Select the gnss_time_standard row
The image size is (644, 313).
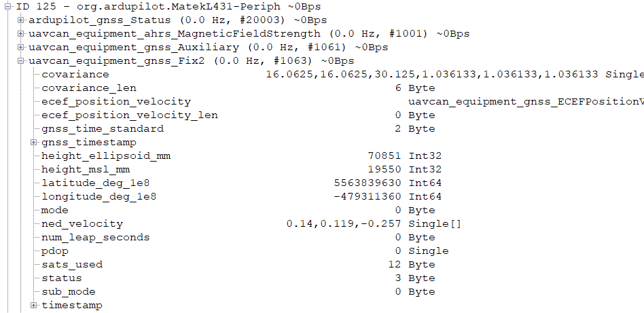pyautogui.click(x=238, y=128)
